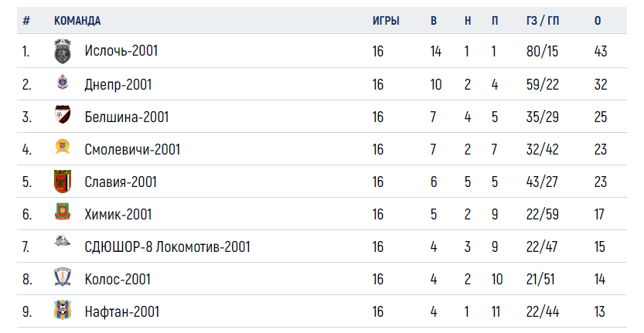This screenshot has width=644, height=333.
Task: Select the Белшина-2001 club badge
Action: (x=63, y=114)
